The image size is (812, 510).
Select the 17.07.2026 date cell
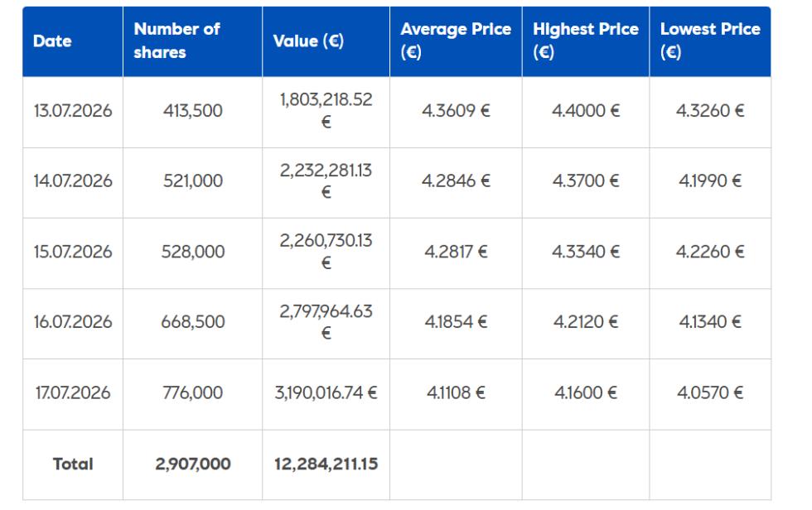point(73,393)
